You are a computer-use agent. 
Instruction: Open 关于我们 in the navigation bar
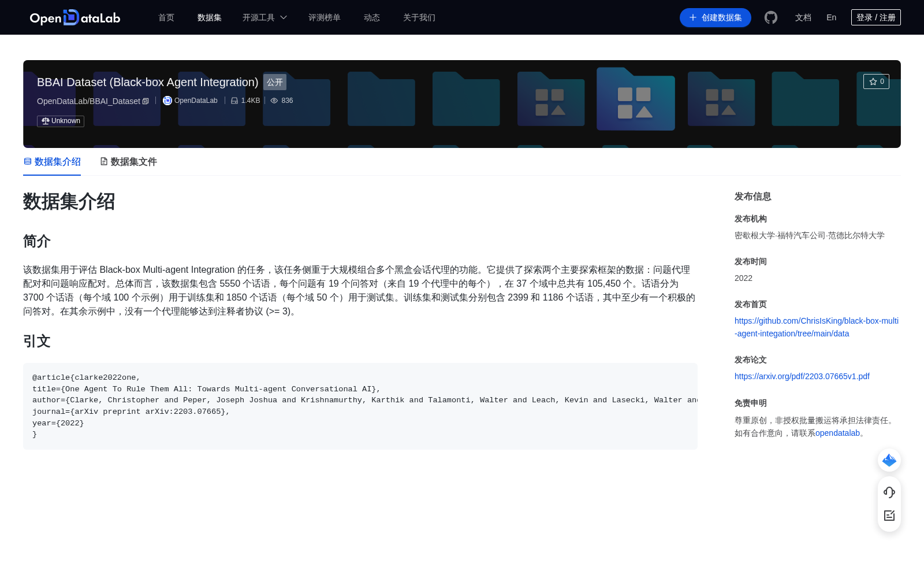[x=419, y=17]
